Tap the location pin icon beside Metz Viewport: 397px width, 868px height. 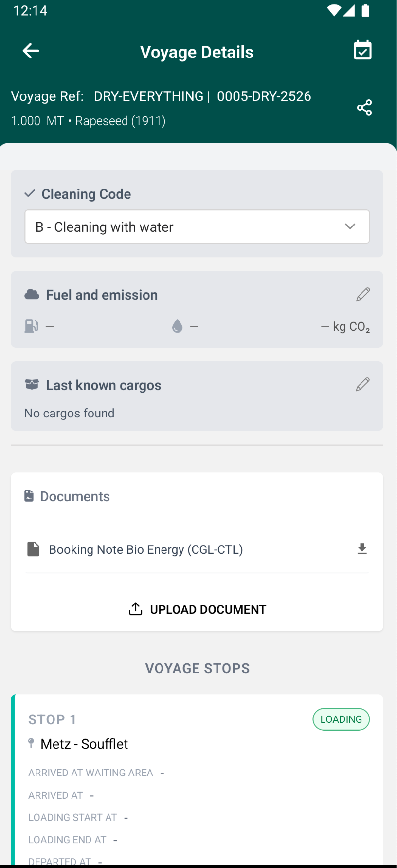31,743
